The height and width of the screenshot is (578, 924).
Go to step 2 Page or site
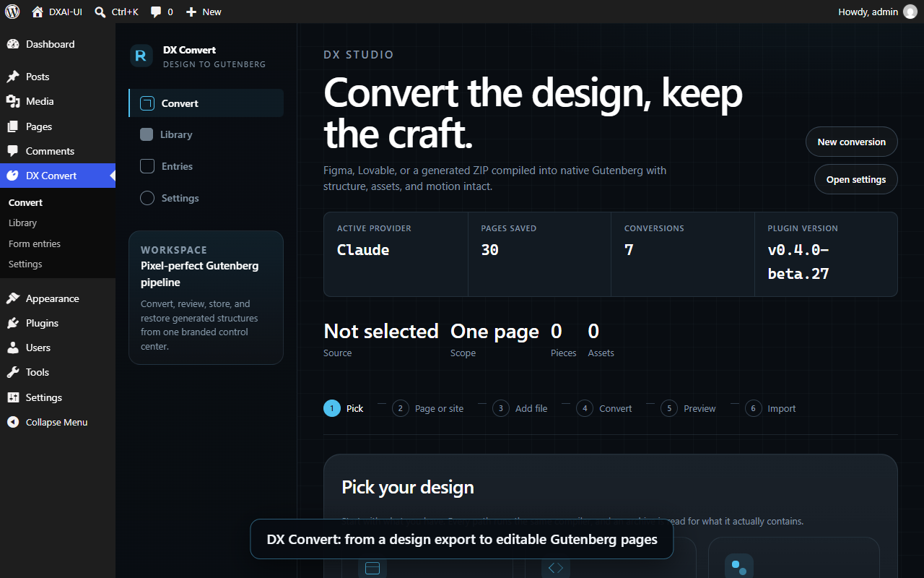(428, 408)
